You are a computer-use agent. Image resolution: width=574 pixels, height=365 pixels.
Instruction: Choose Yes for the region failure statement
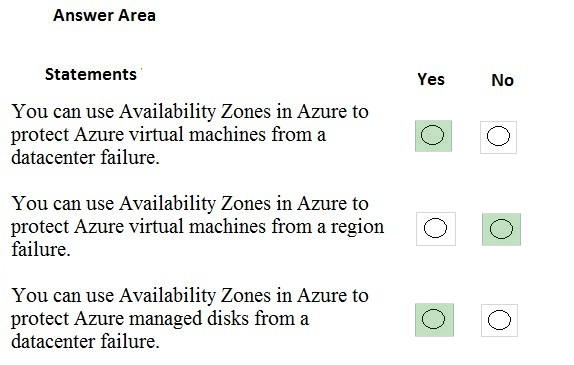click(435, 228)
